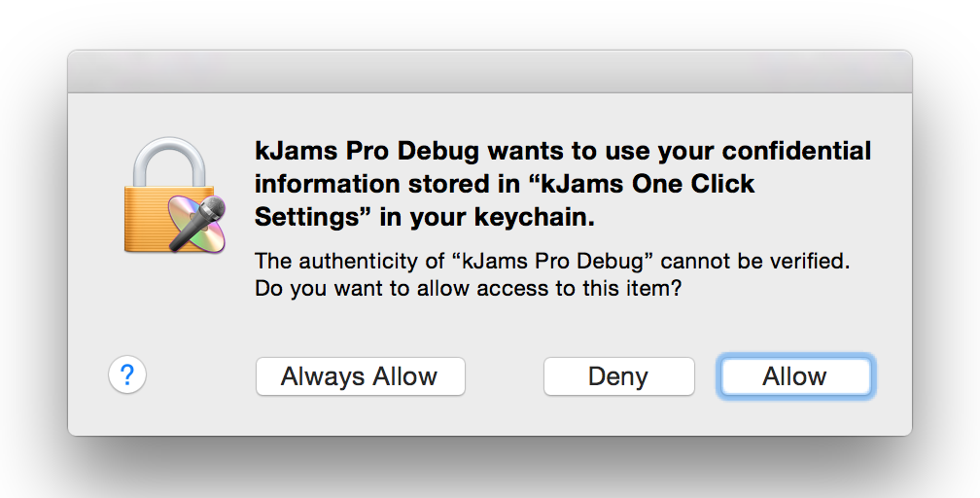Click the help question mark button
Image resolution: width=980 pixels, height=498 pixels.
coord(127,375)
